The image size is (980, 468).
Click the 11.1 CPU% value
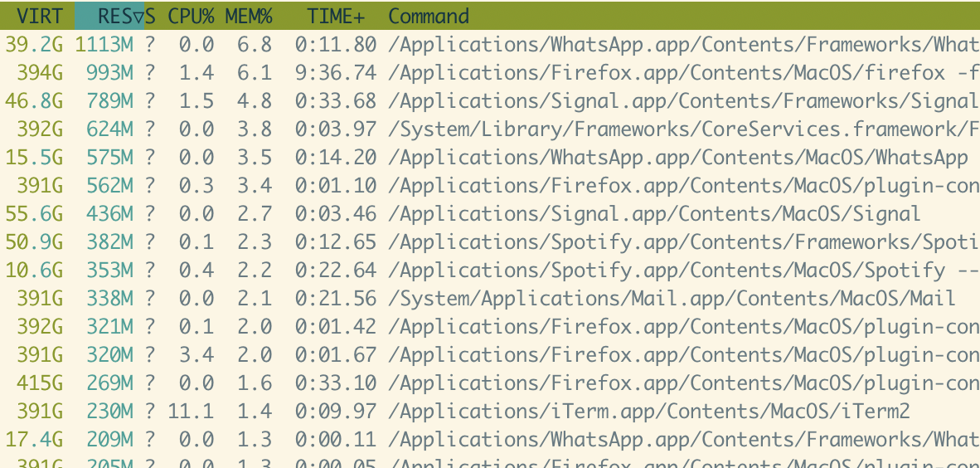[191, 411]
